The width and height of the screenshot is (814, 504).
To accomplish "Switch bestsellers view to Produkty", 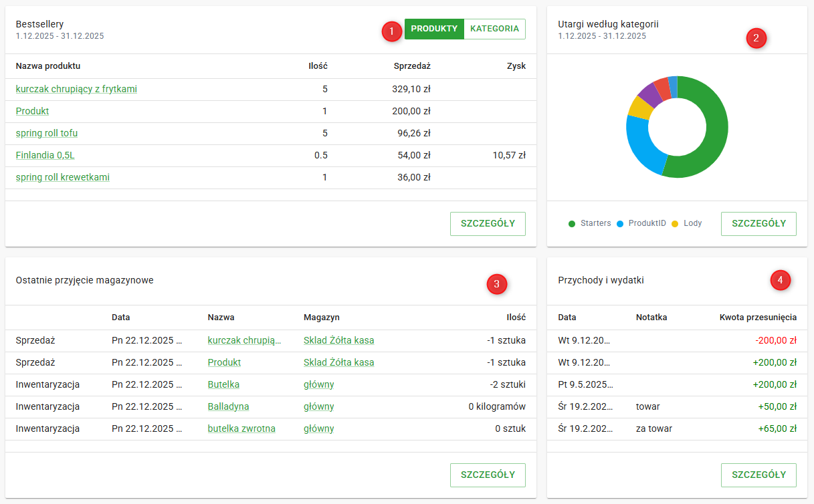I will 434,29.
